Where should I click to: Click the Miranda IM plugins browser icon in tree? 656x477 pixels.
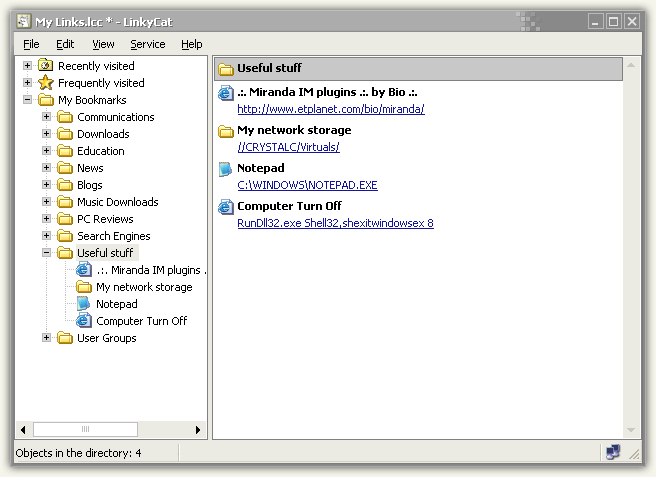[x=84, y=270]
